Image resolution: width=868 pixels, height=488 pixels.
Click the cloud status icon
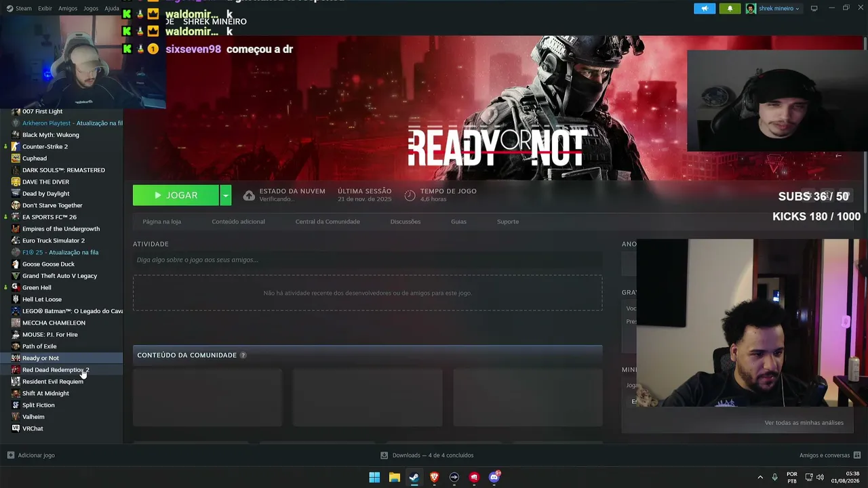(249, 195)
